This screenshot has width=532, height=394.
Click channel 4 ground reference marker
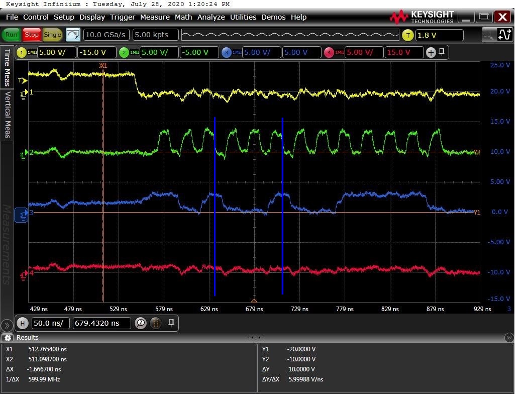point(24,275)
